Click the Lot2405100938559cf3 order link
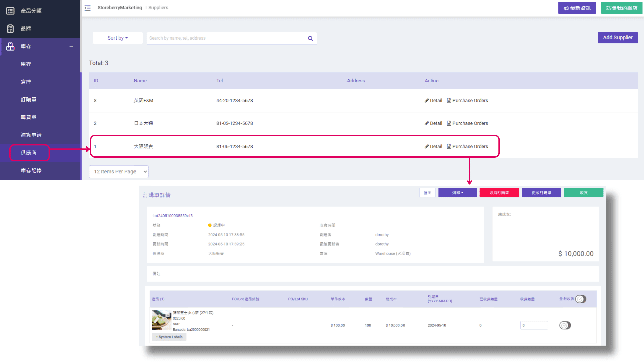This screenshot has width=644, height=362. tap(172, 216)
